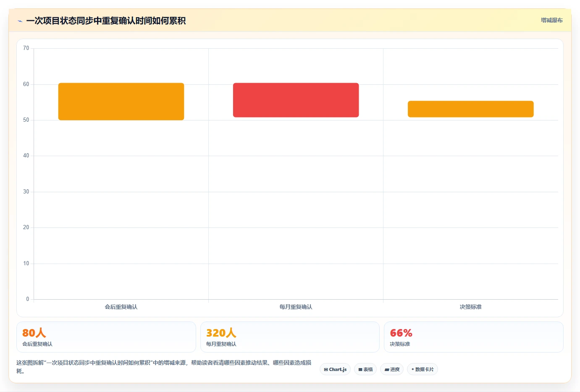The image size is (580, 392).
Task: Click the 50 y-axis tick label
Action: point(26,120)
